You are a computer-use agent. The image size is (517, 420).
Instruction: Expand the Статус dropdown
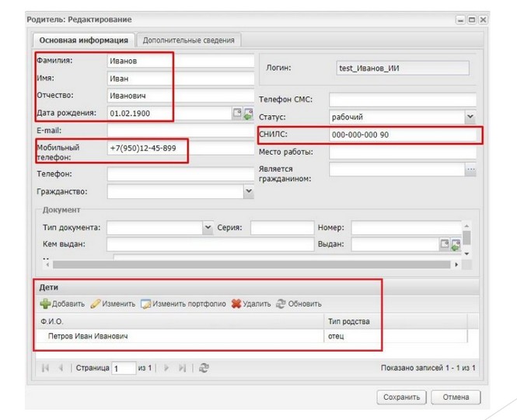470,117
